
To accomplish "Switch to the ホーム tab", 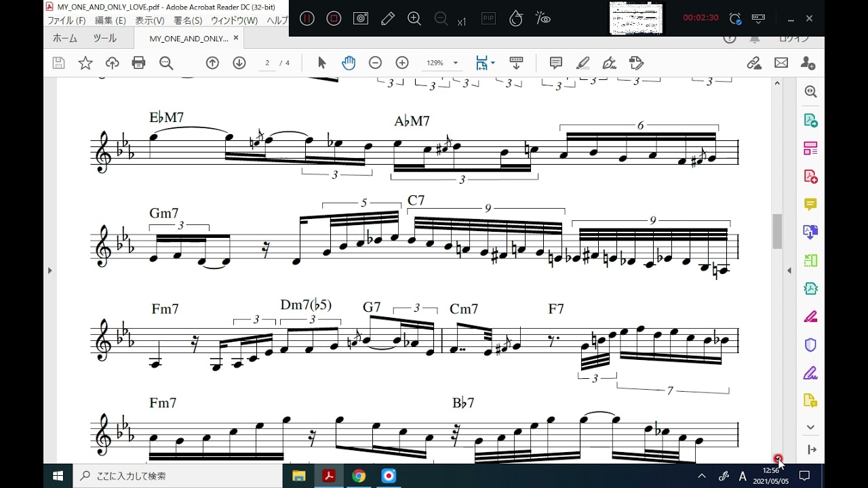I will (x=65, y=38).
